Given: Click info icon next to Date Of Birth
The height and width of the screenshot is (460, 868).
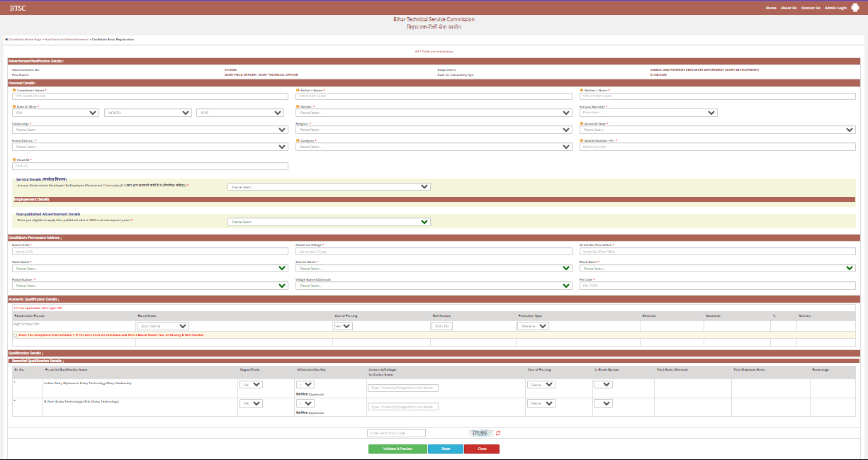Looking at the screenshot, I should tap(14, 106).
